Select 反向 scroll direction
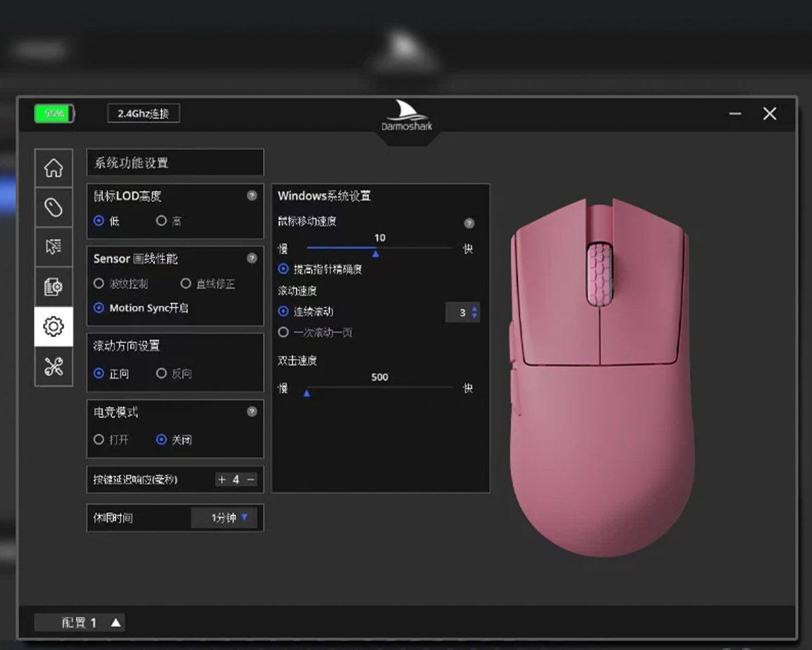Screen dimensions: 812x650 pos(161,373)
